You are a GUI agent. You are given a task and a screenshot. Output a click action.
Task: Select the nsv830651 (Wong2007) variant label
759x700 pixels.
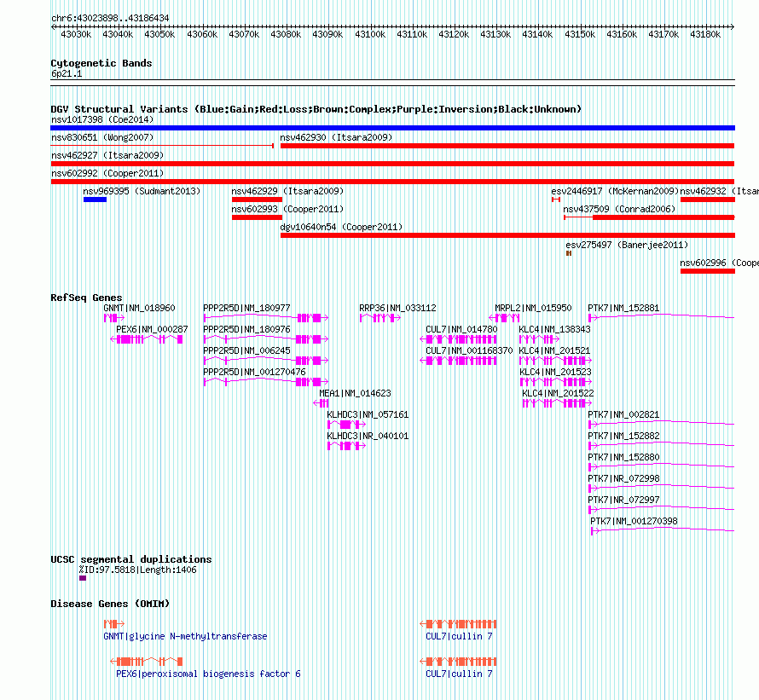(102, 137)
